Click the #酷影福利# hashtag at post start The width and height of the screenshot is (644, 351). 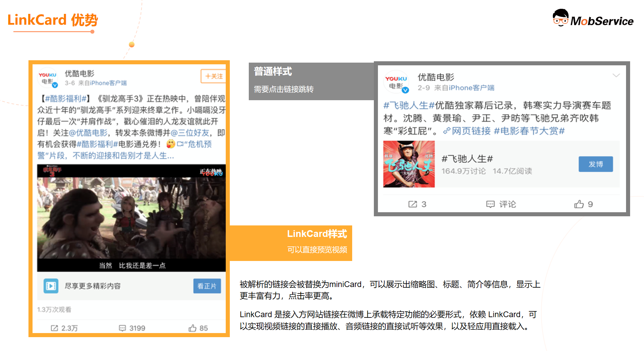(66, 98)
